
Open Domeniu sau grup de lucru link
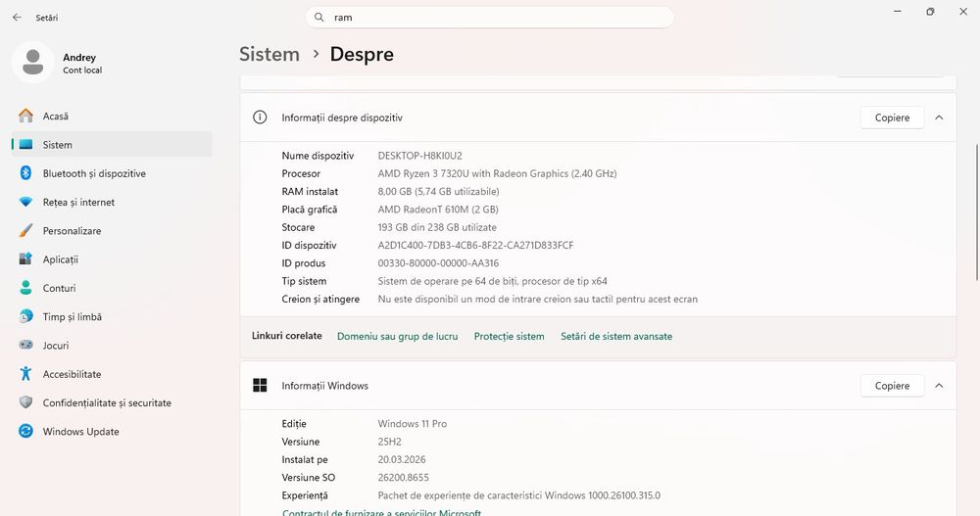click(x=398, y=336)
